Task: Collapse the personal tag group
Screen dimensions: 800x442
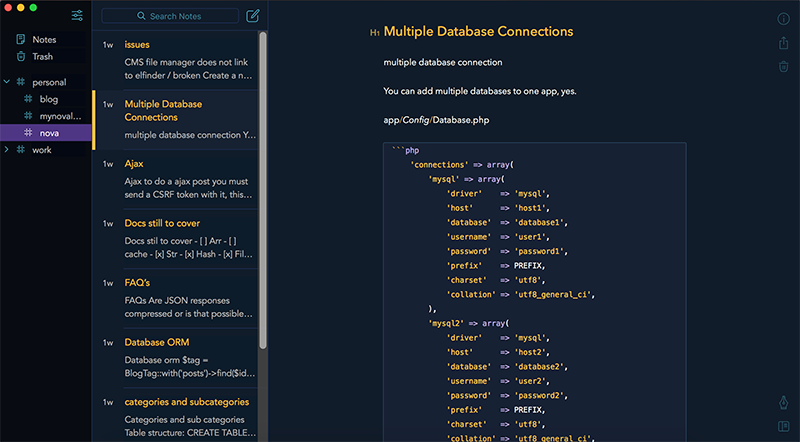Action: (7, 82)
